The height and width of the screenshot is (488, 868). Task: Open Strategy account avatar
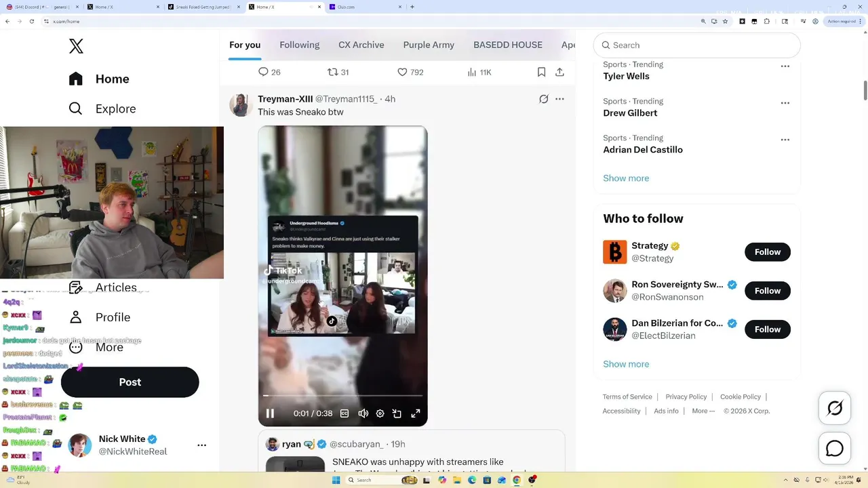tap(615, 252)
